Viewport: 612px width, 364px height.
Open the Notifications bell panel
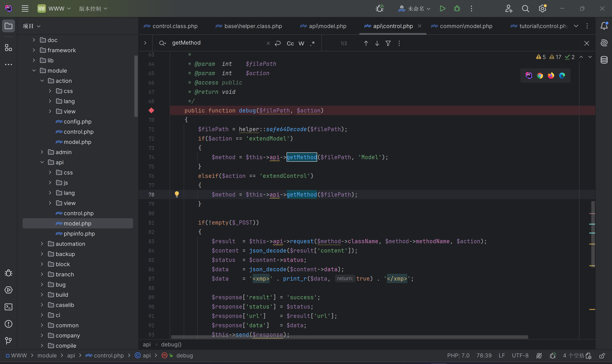tap(604, 26)
